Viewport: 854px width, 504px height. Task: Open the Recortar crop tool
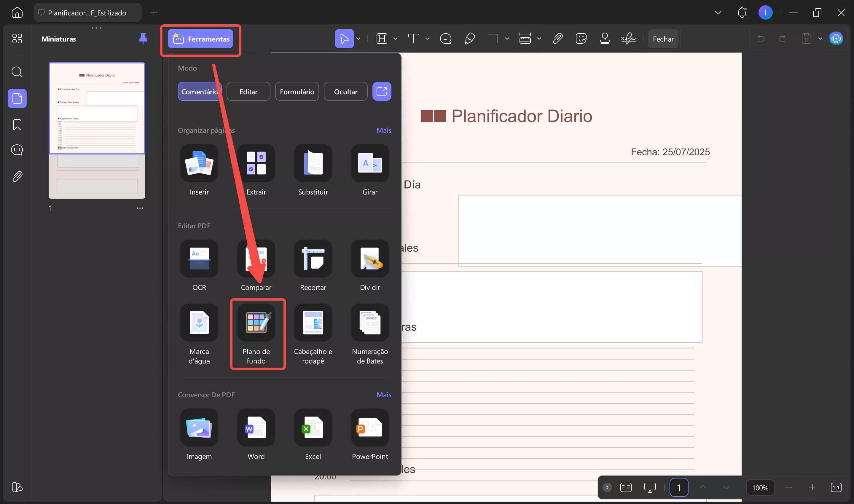[313, 259]
